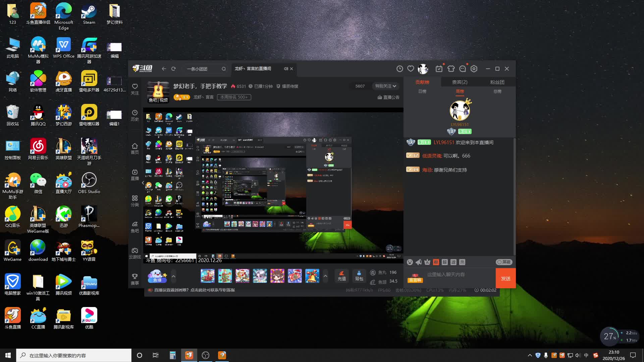
Task: Select the 周榜 weekly ranking tab
Action: (460, 92)
